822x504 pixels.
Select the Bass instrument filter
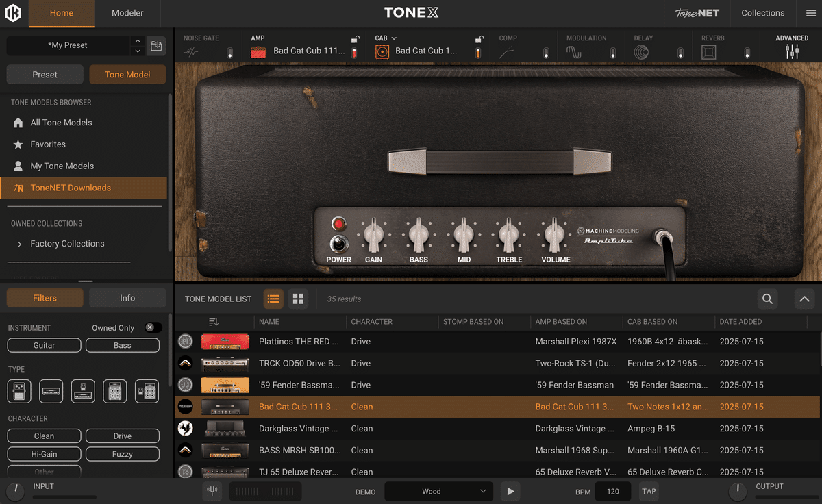[123, 346]
